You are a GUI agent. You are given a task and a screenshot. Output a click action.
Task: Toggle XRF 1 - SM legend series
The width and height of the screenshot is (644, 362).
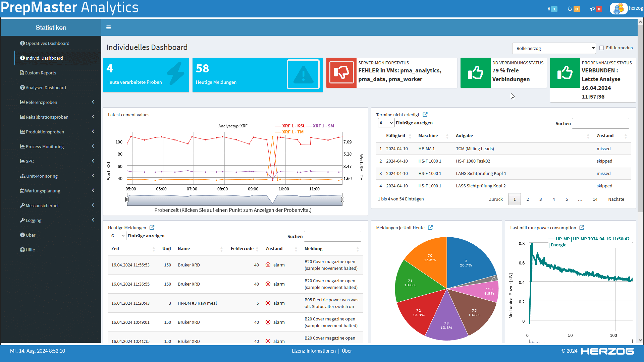pos(320,126)
